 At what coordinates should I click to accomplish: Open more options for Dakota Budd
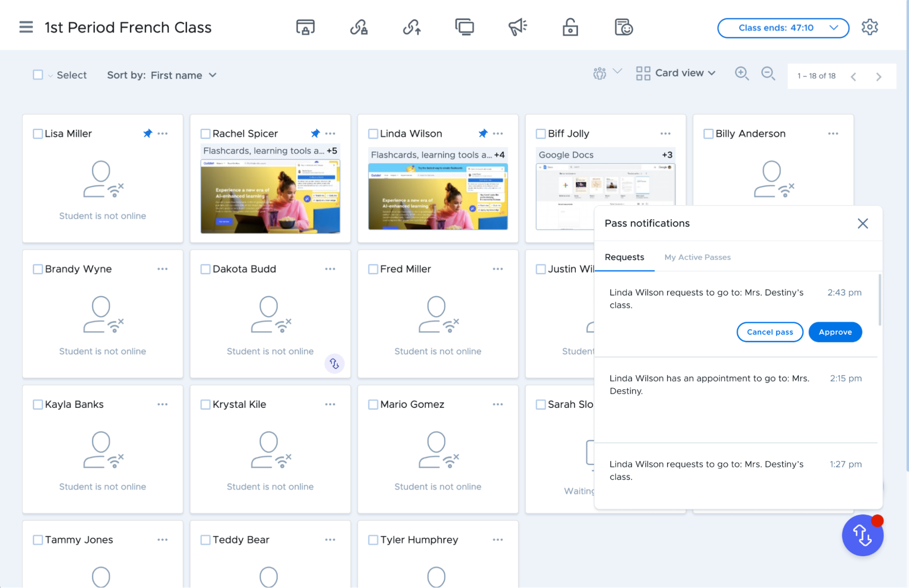[x=330, y=269]
